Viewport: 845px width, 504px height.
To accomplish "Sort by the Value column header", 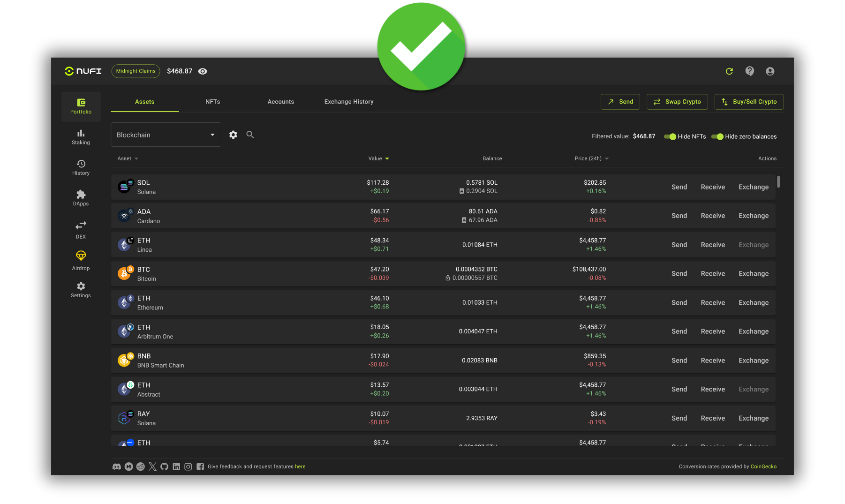I will pos(378,158).
